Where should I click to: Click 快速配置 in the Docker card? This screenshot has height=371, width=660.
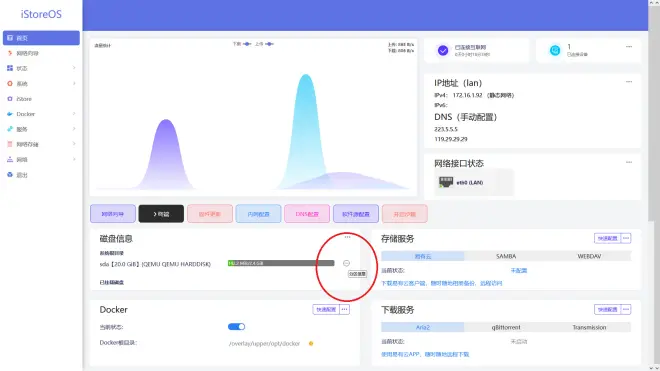point(326,310)
